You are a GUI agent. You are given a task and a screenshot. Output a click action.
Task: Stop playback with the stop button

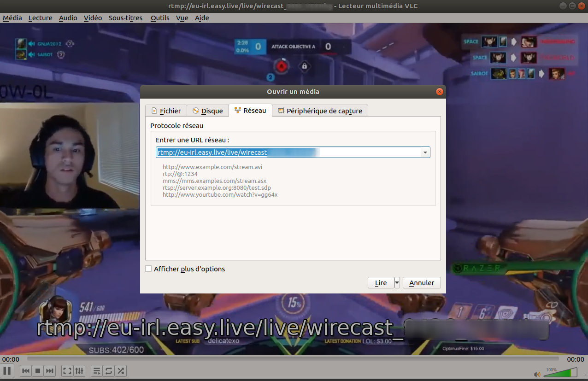tap(38, 370)
